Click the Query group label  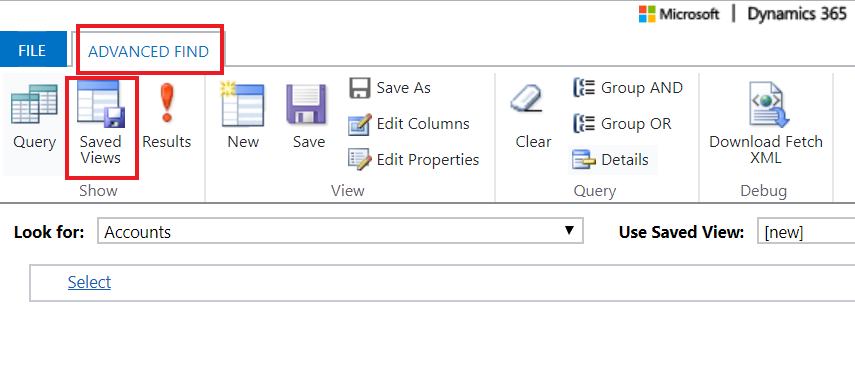click(x=595, y=191)
